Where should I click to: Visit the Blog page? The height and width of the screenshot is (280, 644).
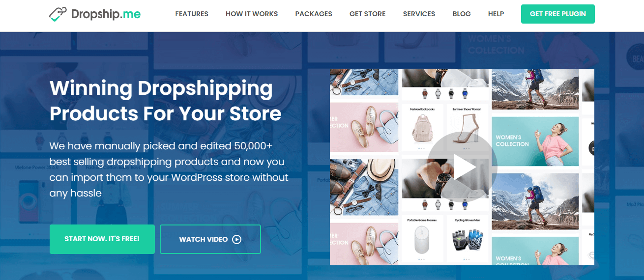(462, 14)
